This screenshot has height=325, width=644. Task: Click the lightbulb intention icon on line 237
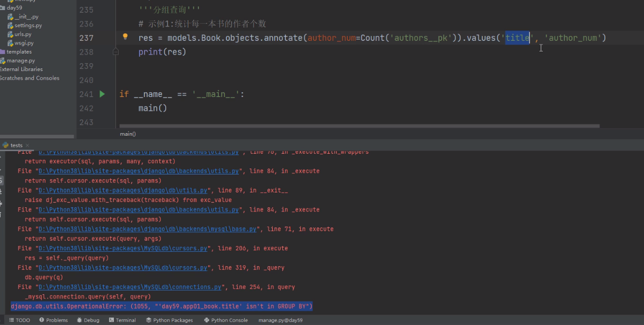point(126,37)
